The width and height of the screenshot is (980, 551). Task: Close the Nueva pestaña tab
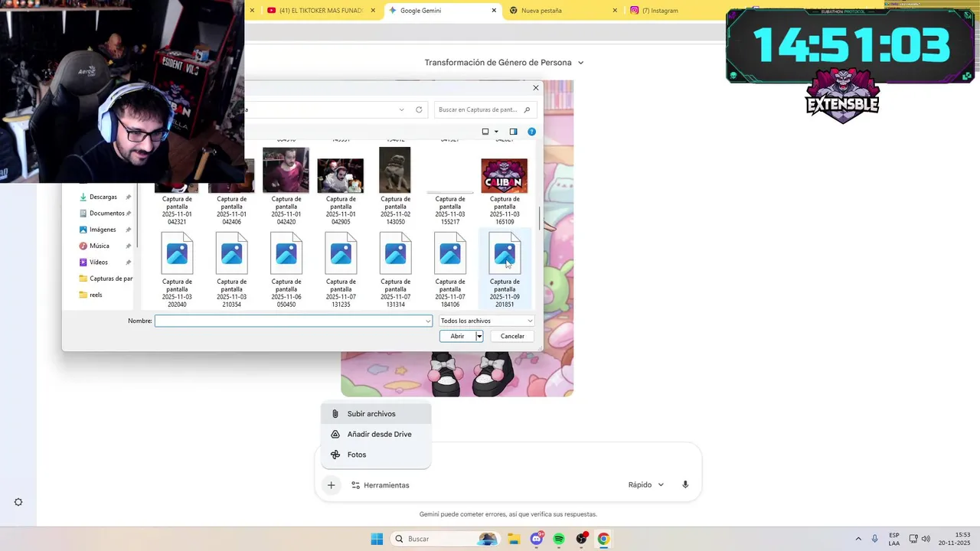click(615, 11)
